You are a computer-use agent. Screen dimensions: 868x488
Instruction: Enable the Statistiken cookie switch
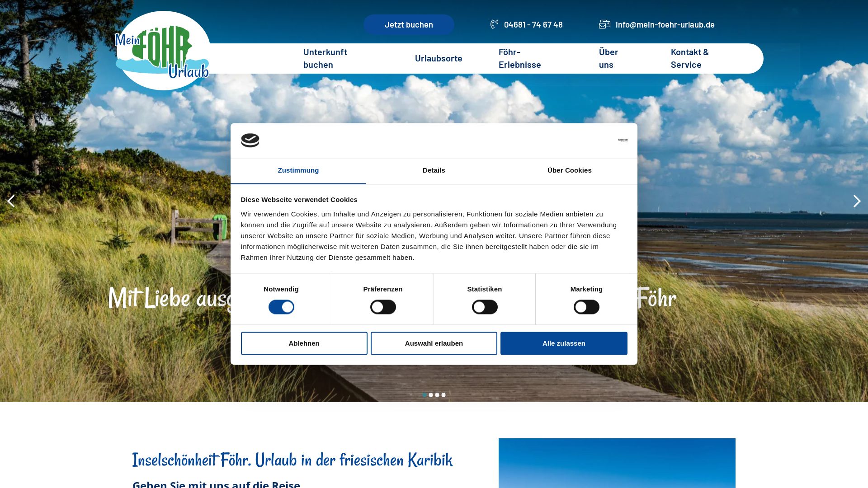pos(485,307)
